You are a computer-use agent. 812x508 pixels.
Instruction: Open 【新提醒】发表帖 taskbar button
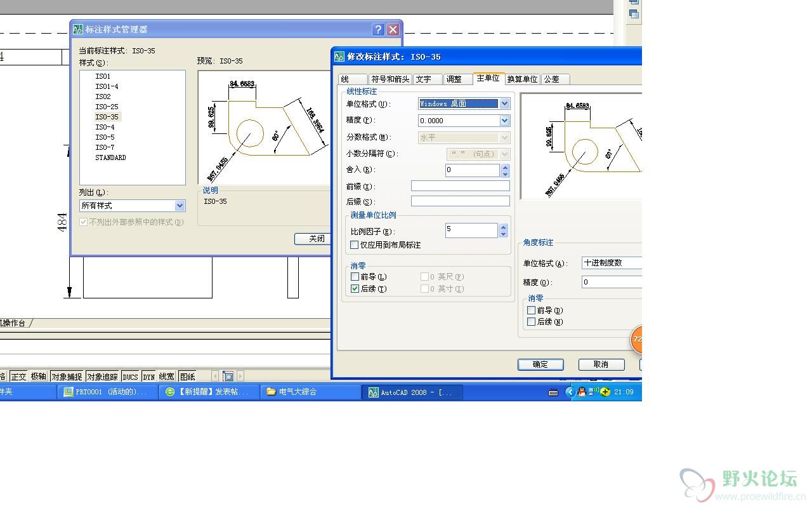pos(209,392)
